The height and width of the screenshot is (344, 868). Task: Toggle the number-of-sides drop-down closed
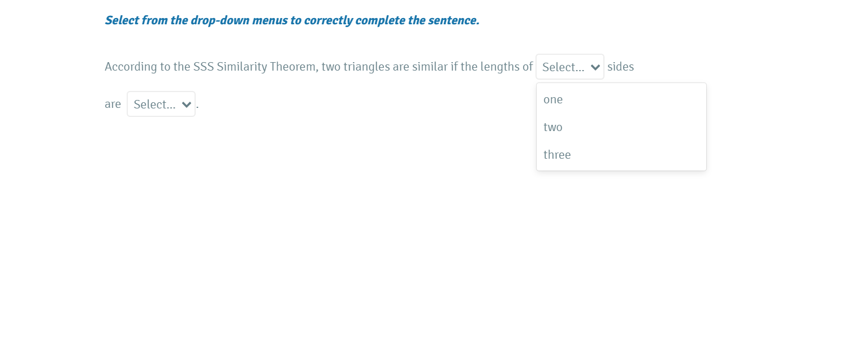click(570, 67)
